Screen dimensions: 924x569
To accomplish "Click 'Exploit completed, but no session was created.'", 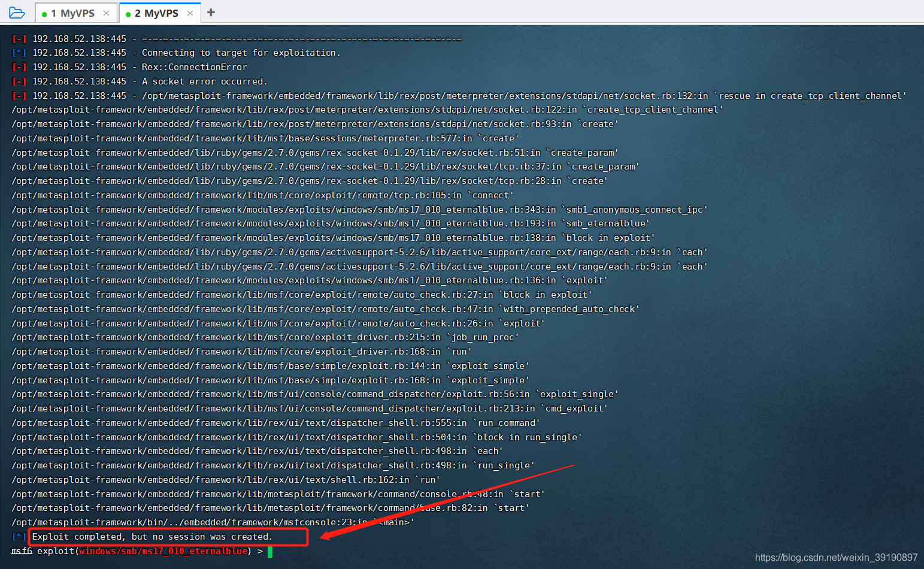I will 152,537.
